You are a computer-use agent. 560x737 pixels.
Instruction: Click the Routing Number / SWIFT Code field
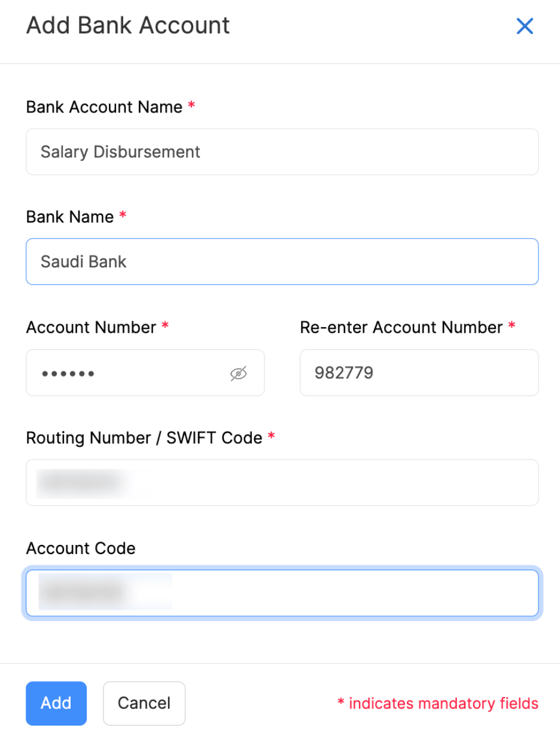coord(281,483)
